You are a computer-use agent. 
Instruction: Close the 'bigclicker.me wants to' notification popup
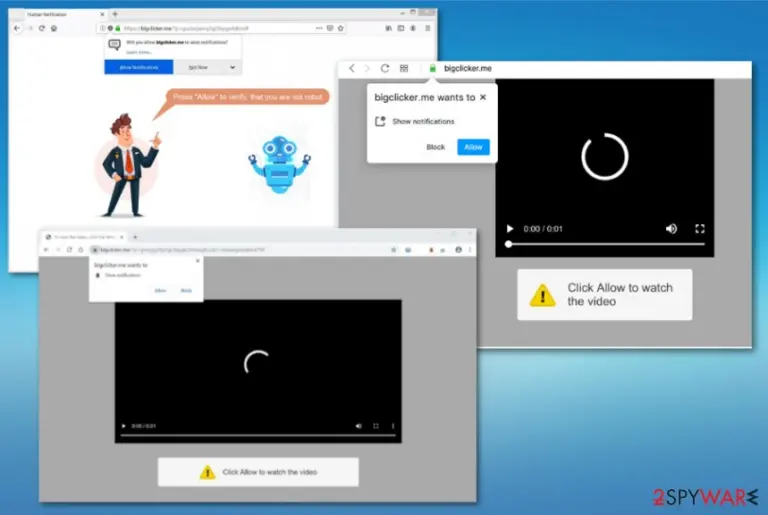pyautogui.click(x=483, y=97)
